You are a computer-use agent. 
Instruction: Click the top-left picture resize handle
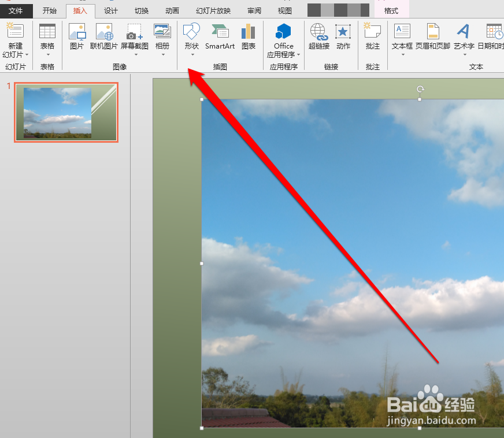point(202,99)
